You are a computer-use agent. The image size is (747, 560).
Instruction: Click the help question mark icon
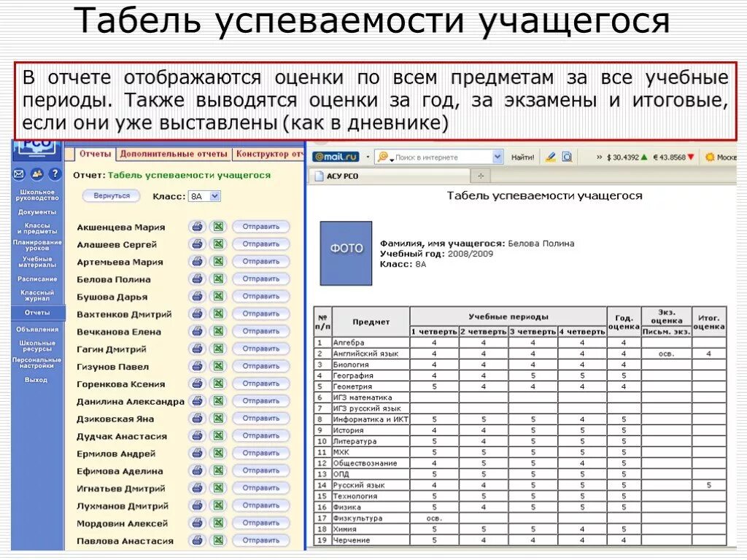click(55, 174)
